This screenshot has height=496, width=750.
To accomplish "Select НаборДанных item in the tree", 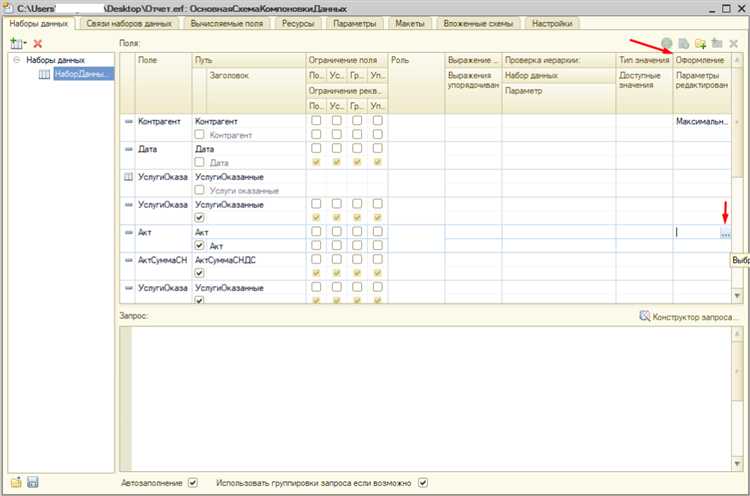I will 83,74.
